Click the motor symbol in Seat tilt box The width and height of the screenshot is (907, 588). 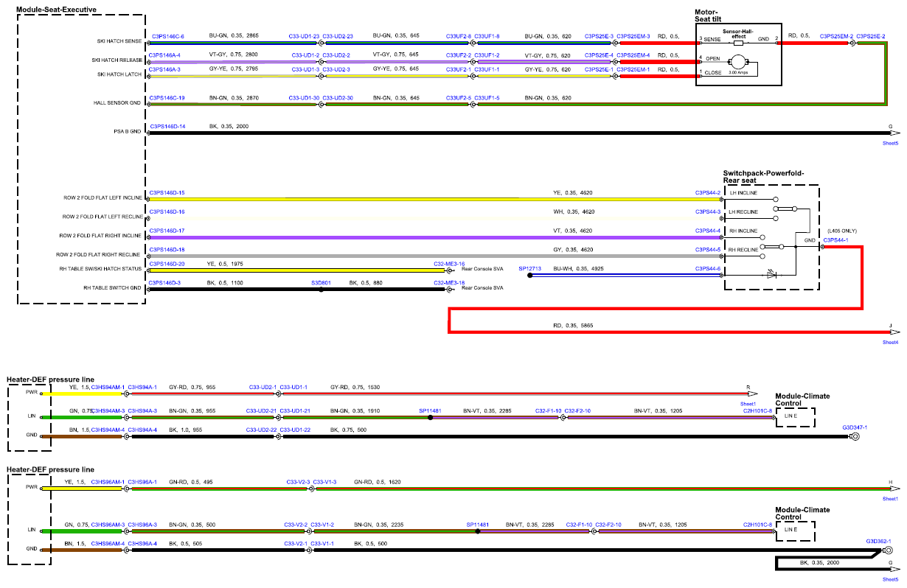[737, 63]
